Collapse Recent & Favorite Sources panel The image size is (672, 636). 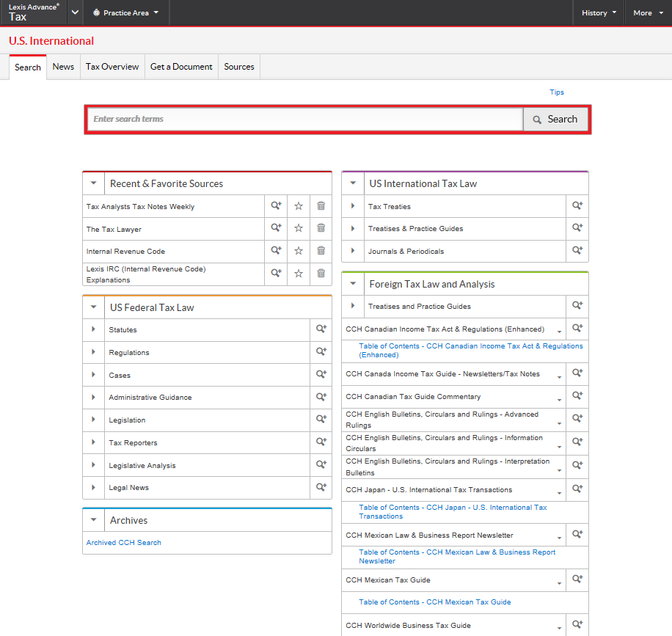coord(93,183)
